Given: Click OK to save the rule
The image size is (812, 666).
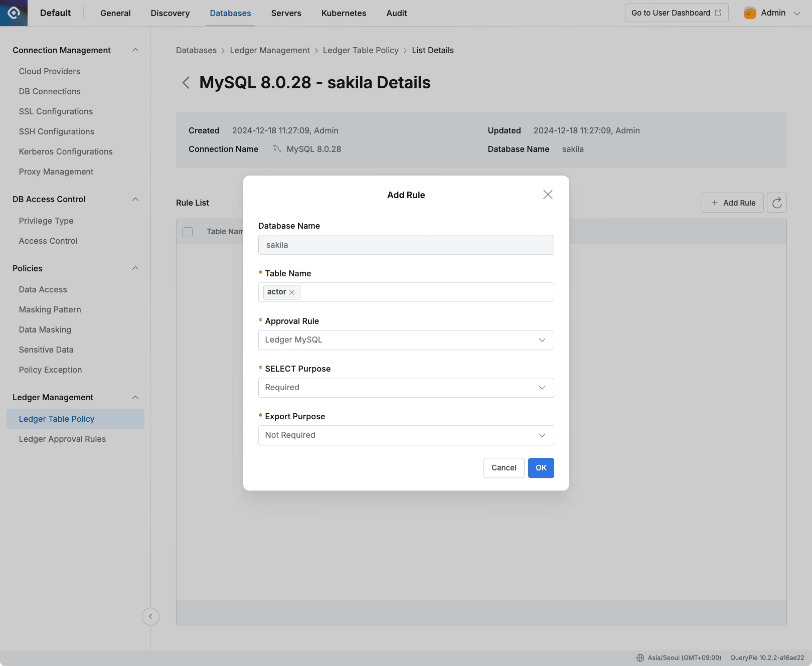Looking at the screenshot, I should click(x=541, y=467).
